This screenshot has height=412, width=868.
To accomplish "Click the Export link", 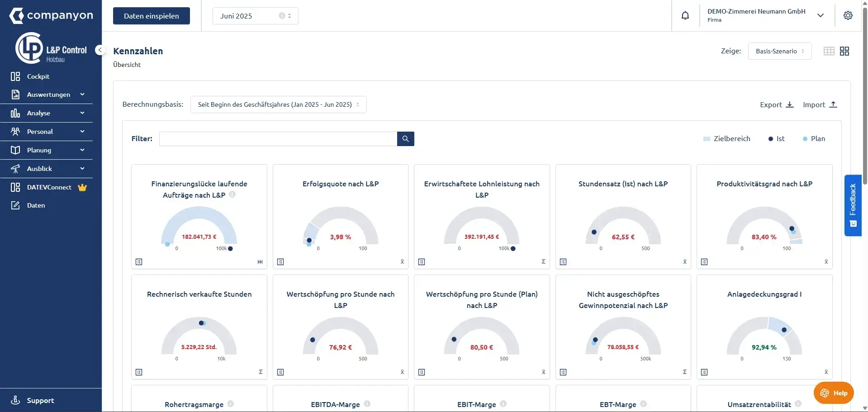I will point(777,104).
